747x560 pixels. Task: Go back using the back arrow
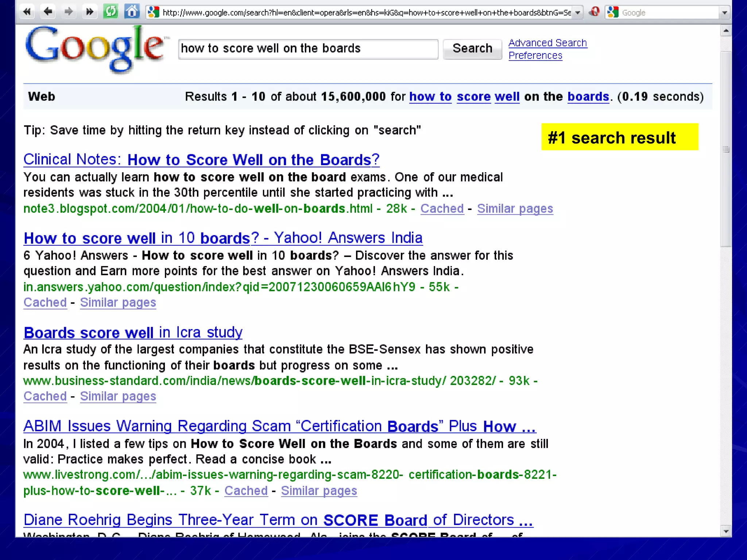[x=48, y=12]
